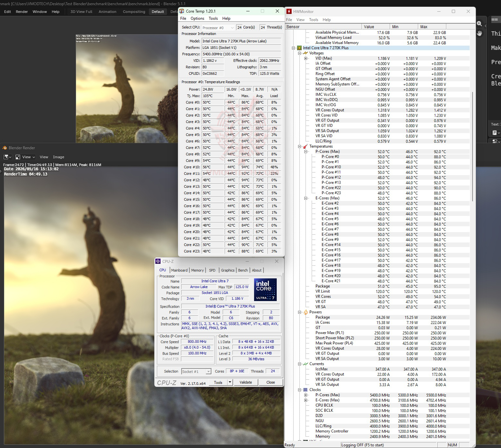Switch to the SPD tab in CPU-Z
The image size is (501, 448).
212,270
